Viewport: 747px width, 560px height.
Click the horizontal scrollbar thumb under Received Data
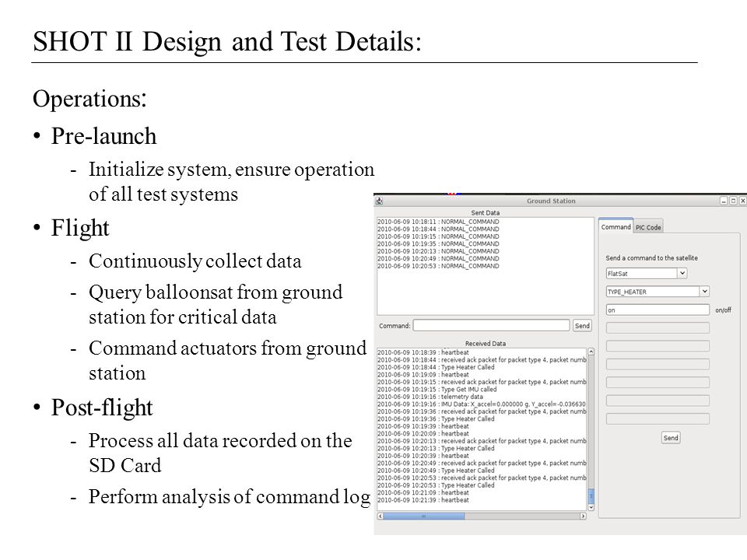pyautogui.click(x=423, y=516)
